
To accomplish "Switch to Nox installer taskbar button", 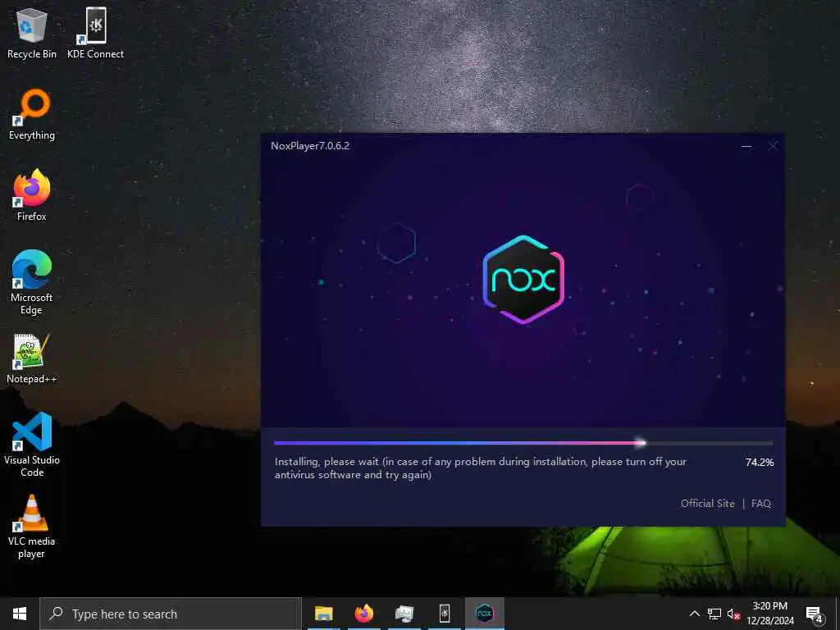I will click(x=484, y=614).
